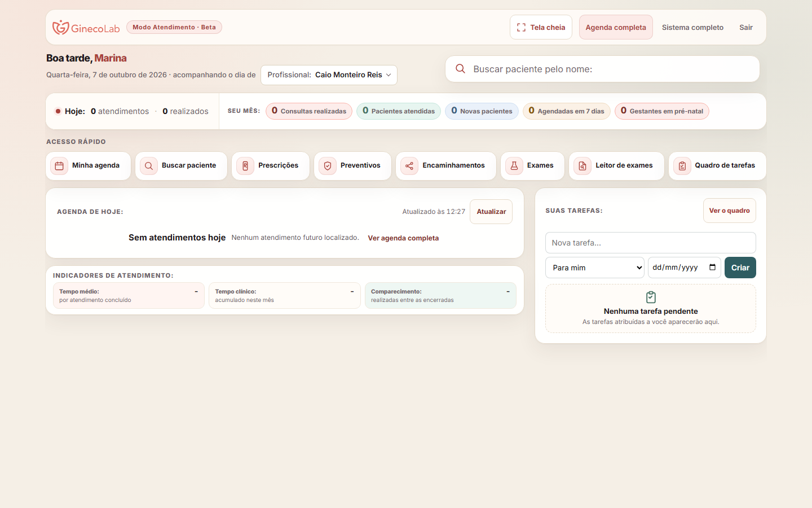Click the Leitor de exames document icon
Viewport: 812px width, 508px height.
point(582,166)
